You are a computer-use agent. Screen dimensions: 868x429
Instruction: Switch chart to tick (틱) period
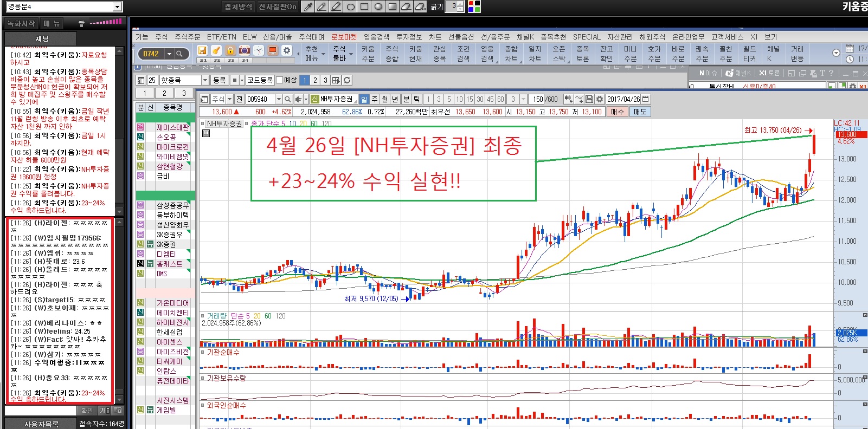click(417, 99)
